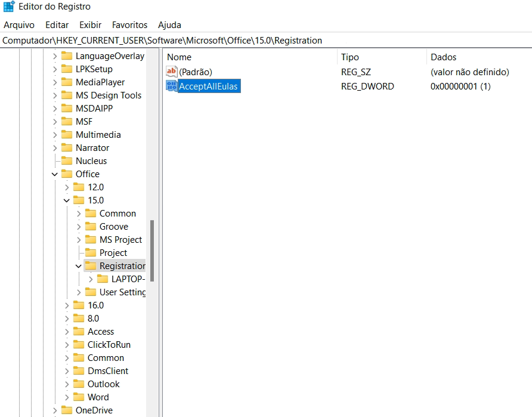This screenshot has width=532, height=417.
Task: Click the MSF folder icon
Action: (67, 121)
